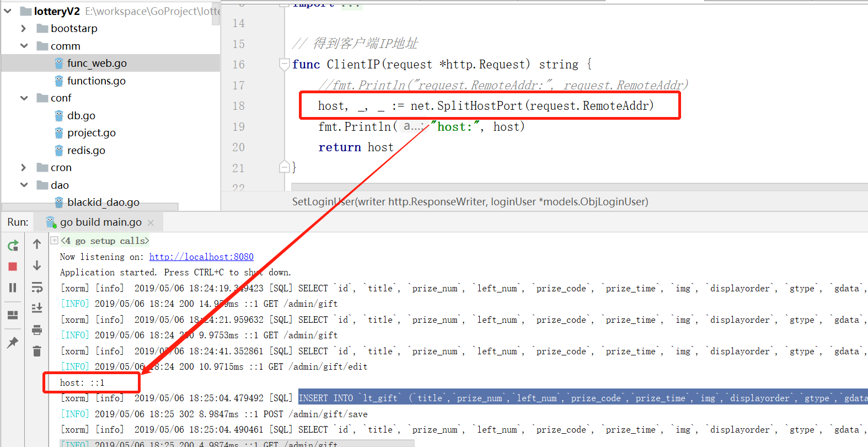The height and width of the screenshot is (447, 868).
Task: Place cursor on 'return host' line
Action: tap(356, 147)
